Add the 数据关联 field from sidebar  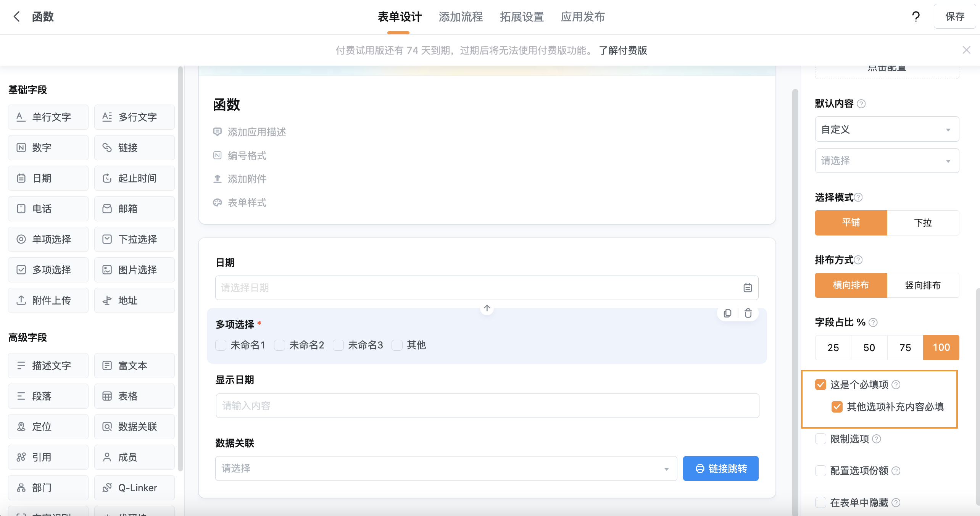pos(134,426)
